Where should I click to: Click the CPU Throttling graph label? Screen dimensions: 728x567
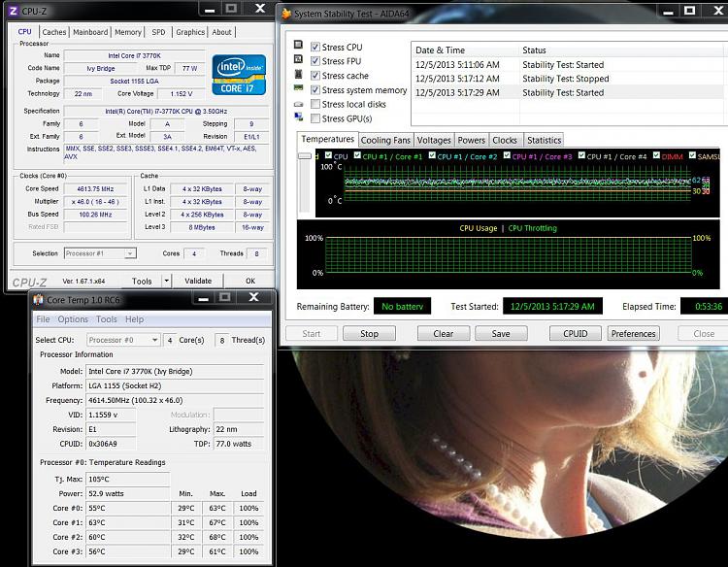click(533, 228)
